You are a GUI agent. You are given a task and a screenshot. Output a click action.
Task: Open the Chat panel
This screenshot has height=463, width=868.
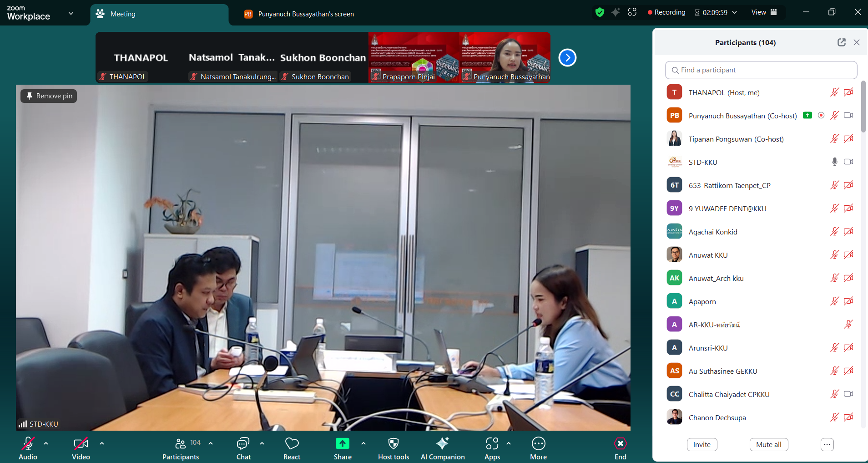pos(243,448)
